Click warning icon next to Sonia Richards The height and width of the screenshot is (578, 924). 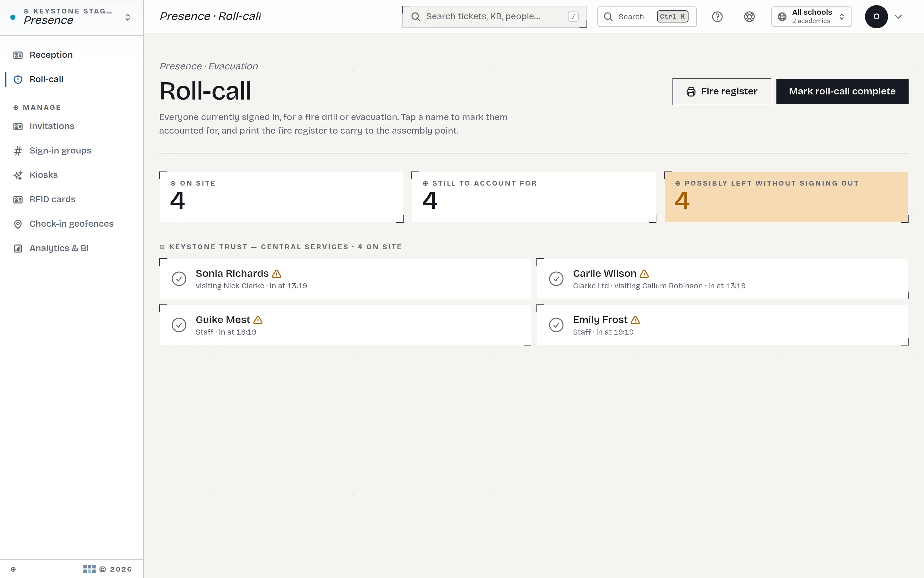(x=277, y=274)
